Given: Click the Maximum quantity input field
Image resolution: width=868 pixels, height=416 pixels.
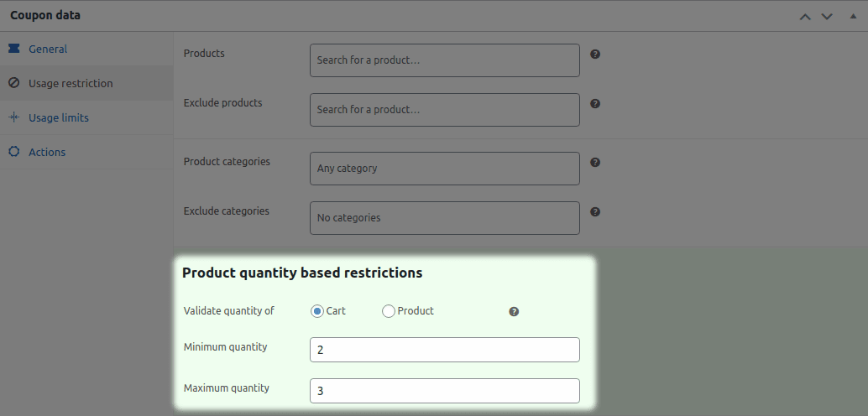Looking at the screenshot, I should pyautogui.click(x=445, y=391).
